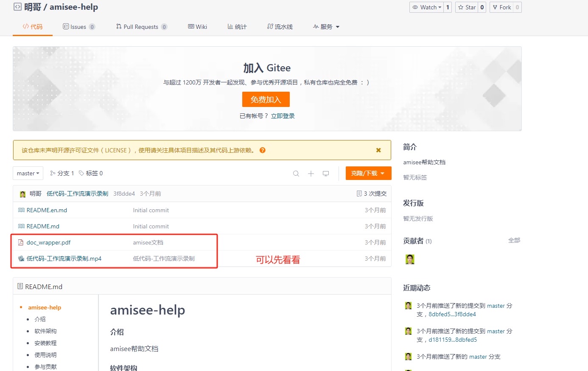This screenshot has height=371, width=588.
Task: Open the 流水线 tab
Action: (x=280, y=27)
